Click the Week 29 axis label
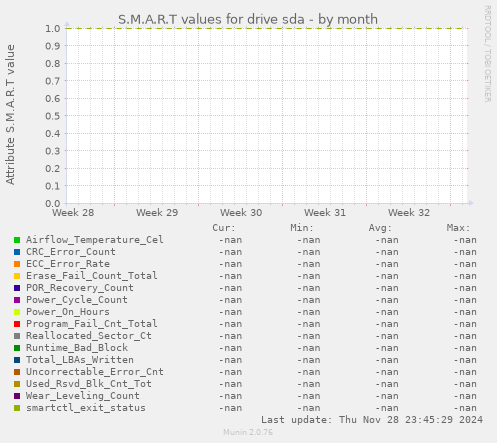This screenshot has width=497, height=443. [157, 213]
